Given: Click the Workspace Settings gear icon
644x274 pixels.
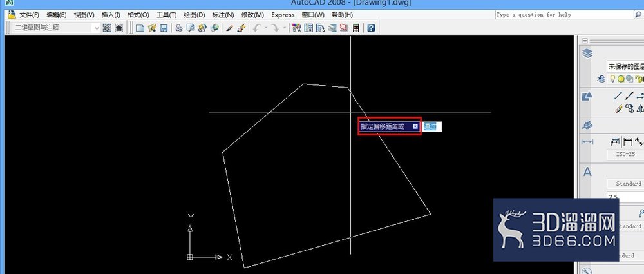Looking at the screenshot, I should coord(107,28).
